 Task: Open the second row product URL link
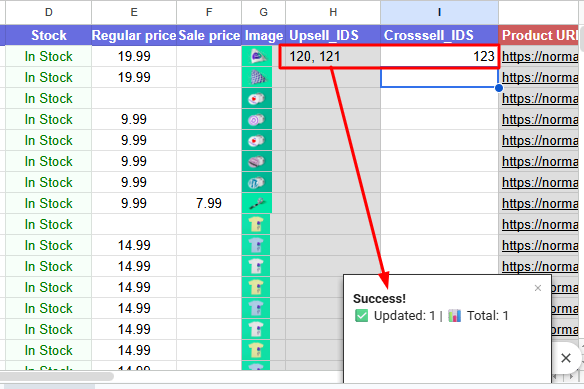click(540, 78)
